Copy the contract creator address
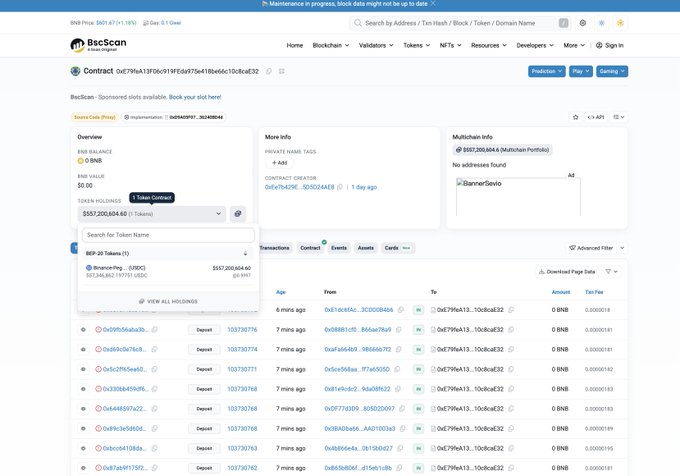This screenshot has height=476, width=680. point(340,187)
